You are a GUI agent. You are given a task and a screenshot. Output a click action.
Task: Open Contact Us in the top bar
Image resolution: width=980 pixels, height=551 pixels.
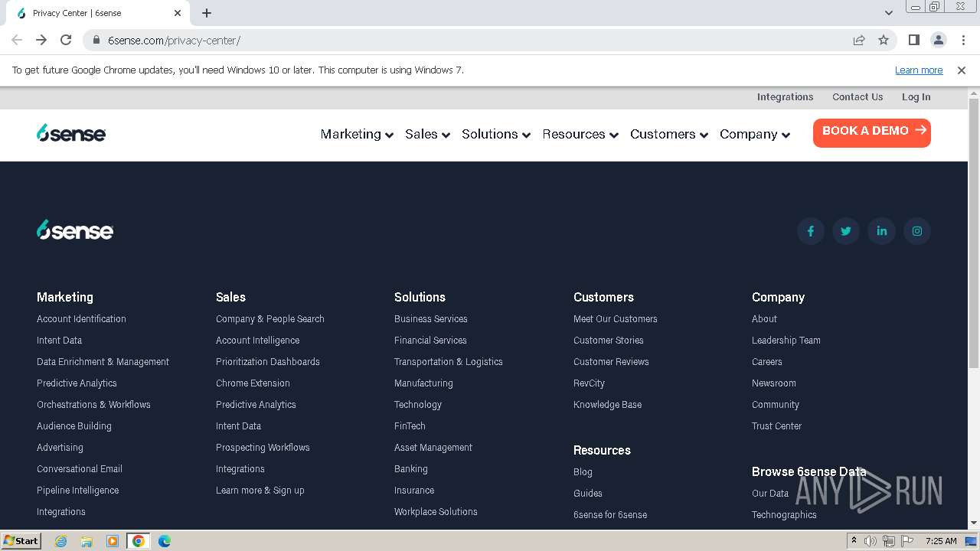857,97
